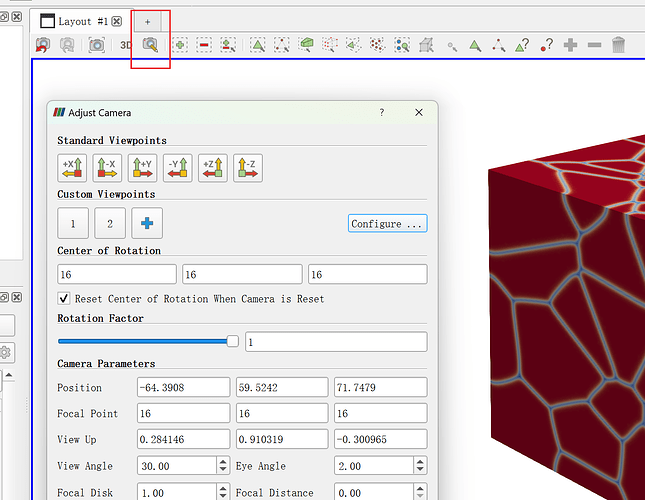Click first Center of Rotation field
645x500 pixels.
click(x=117, y=274)
